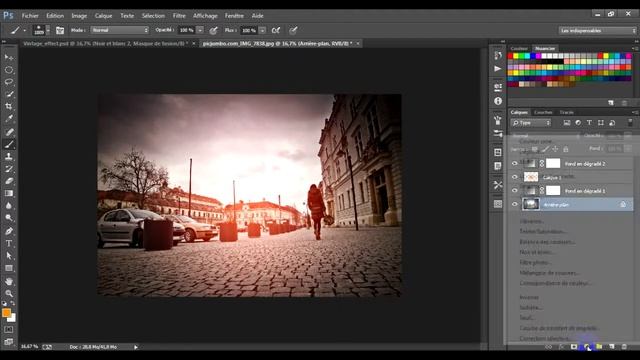Choose Teinte/Saturation... from adjustment menu
Screen dimensions: 640x360
click(x=543, y=231)
